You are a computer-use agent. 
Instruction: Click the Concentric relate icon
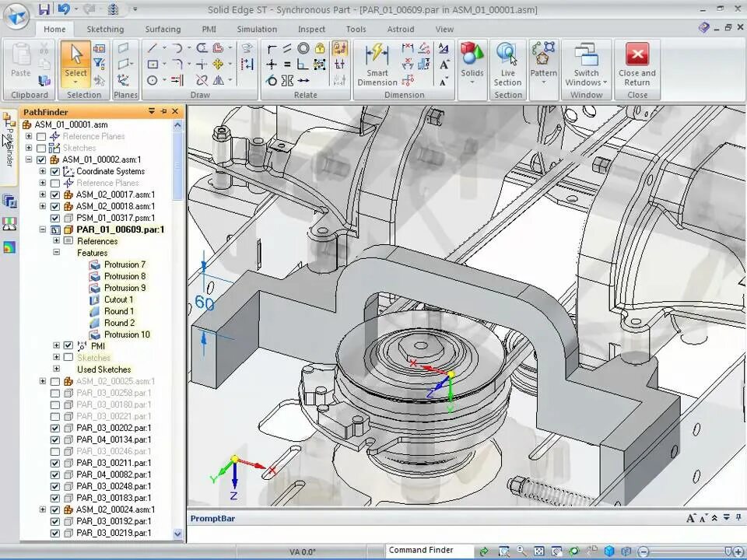click(x=303, y=48)
